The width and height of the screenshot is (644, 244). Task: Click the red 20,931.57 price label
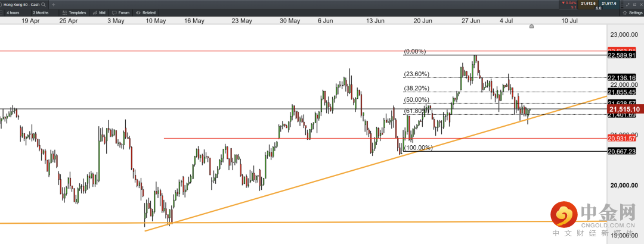tap(621, 139)
